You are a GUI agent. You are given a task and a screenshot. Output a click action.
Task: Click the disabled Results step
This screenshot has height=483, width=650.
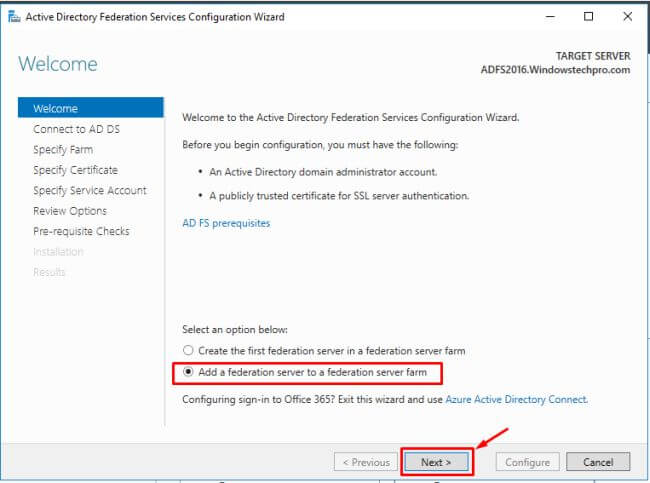click(49, 272)
